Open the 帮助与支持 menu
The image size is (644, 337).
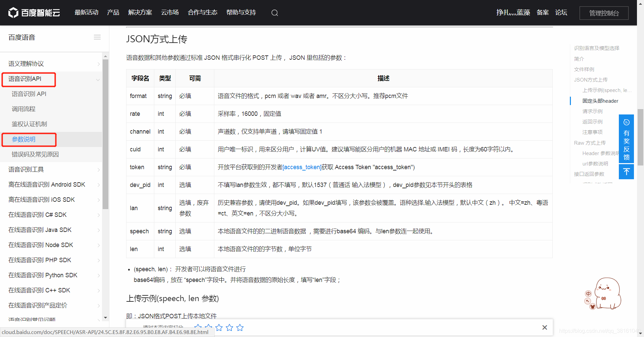pos(241,12)
